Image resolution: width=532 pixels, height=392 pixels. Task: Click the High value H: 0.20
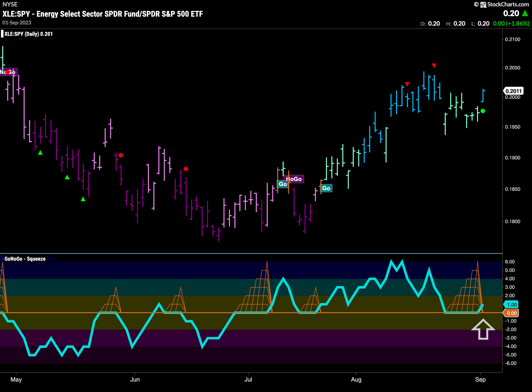click(x=456, y=24)
